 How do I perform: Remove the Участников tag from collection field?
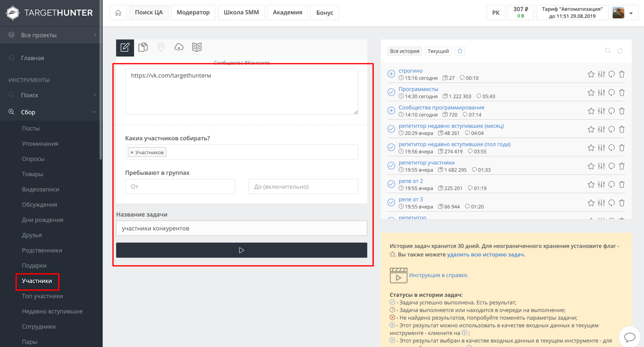[x=132, y=152]
